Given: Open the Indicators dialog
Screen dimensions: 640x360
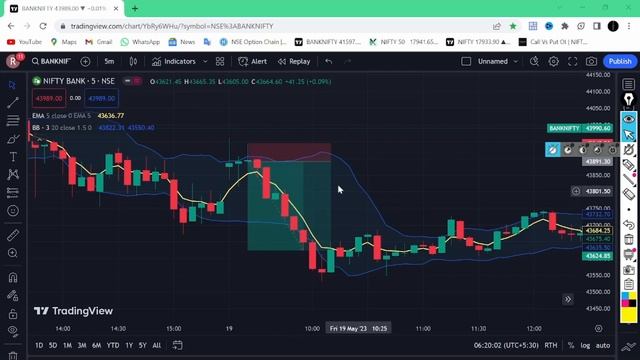Looking at the screenshot, I should coord(173,61).
